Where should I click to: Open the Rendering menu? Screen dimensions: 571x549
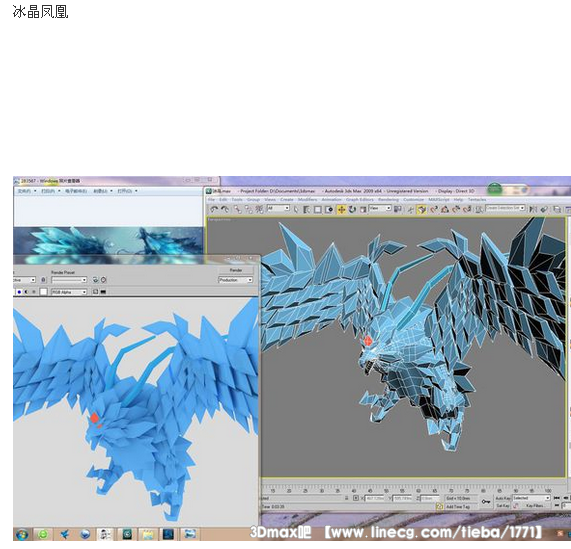(x=388, y=200)
